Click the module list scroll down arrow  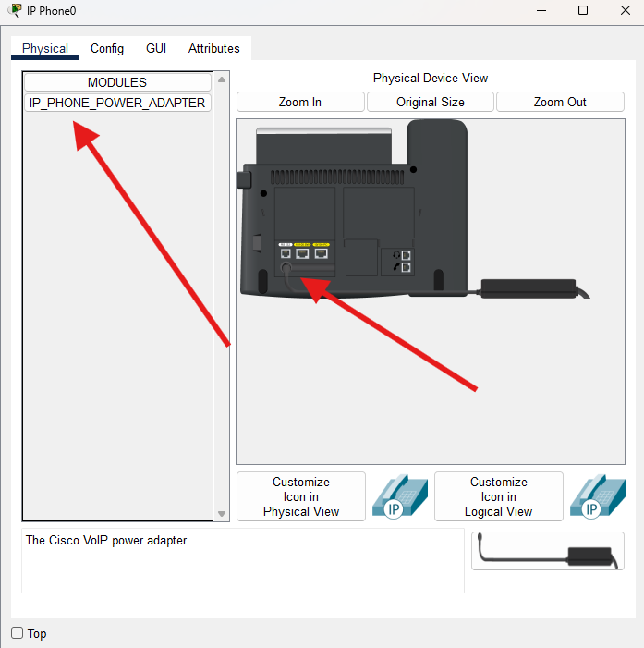(x=222, y=514)
